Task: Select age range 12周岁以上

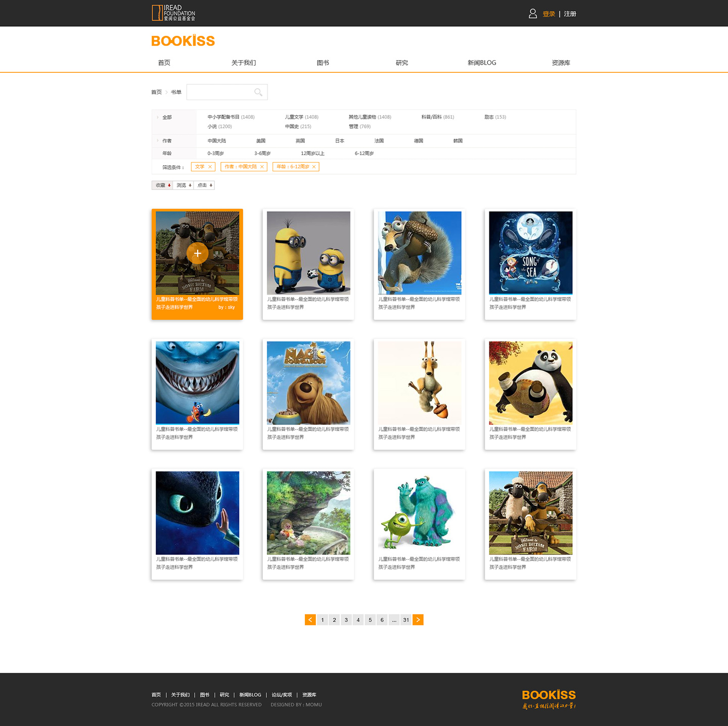Action: pos(313,154)
